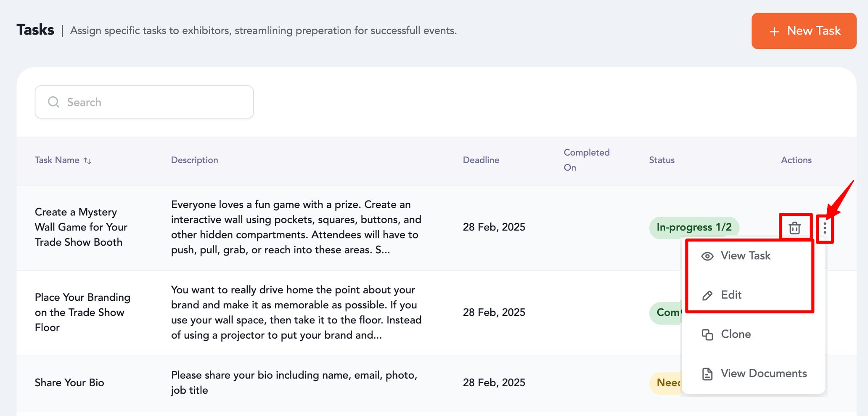Click the trash delete icon in Actions

(795, 228)
